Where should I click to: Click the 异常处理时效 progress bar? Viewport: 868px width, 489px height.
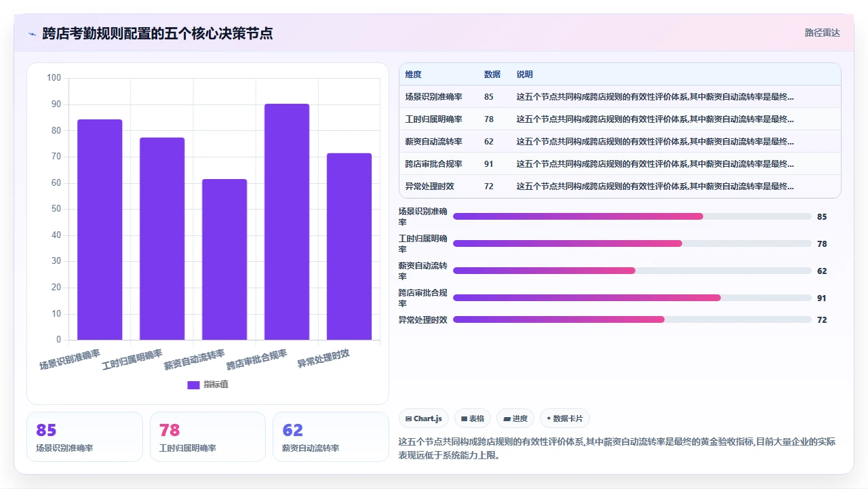pos(632,319)
